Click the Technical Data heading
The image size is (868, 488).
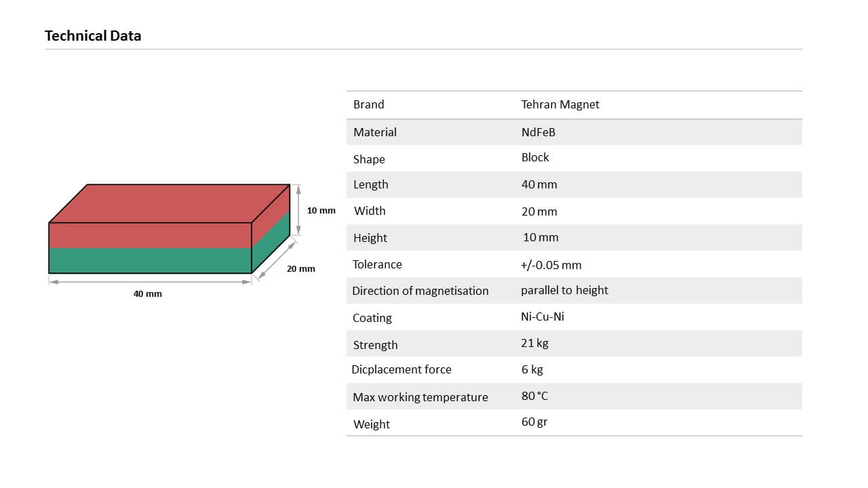(93, 36)
